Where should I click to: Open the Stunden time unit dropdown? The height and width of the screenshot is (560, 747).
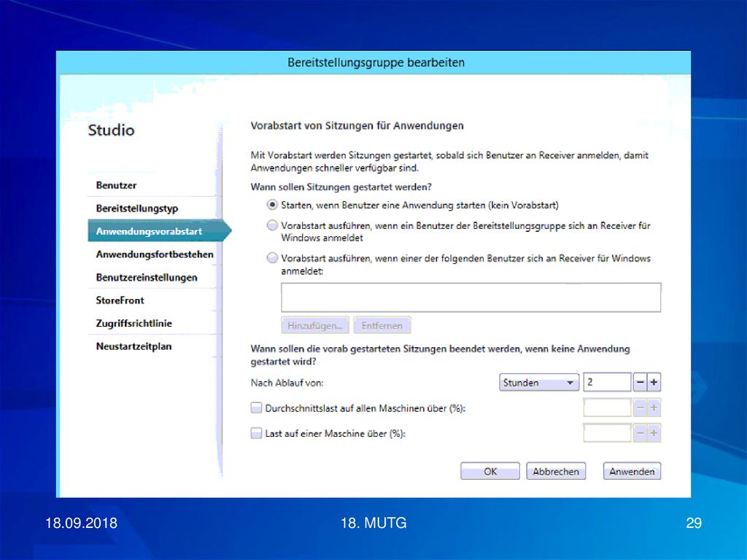[x=539, y=382]
